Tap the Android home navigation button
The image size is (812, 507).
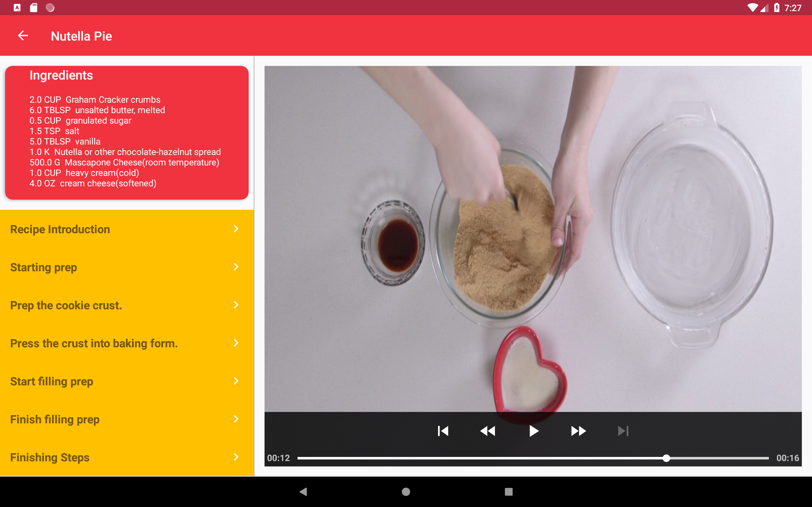pyautogui.click(x=406, y=491)
